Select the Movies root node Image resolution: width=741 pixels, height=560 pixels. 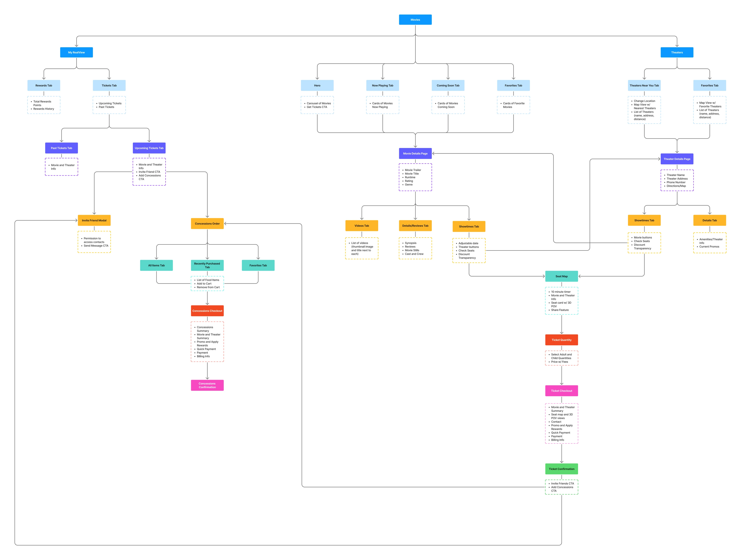tap(415, 20)
